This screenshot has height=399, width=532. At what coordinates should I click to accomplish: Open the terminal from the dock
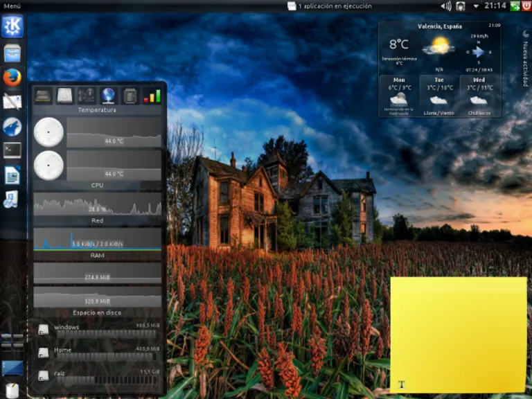pos(12,150)
